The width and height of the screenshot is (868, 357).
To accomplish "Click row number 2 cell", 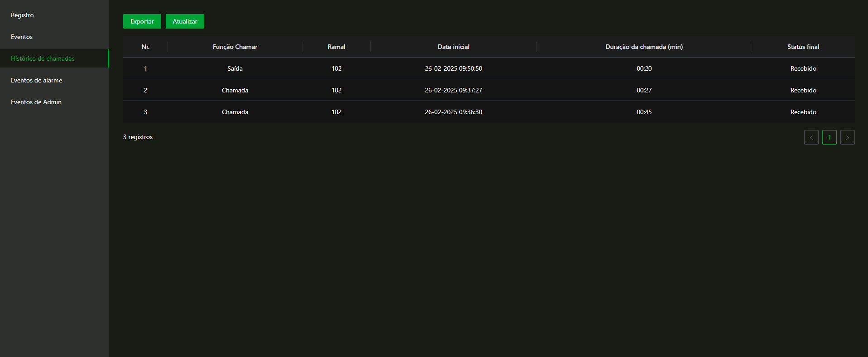I will (145, 90).
